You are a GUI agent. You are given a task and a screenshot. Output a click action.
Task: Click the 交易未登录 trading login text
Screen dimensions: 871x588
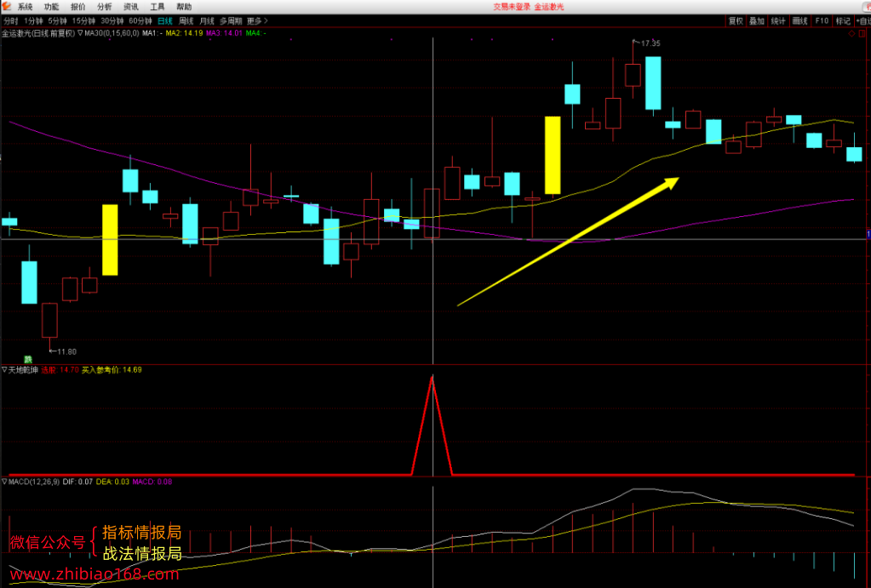512,7
